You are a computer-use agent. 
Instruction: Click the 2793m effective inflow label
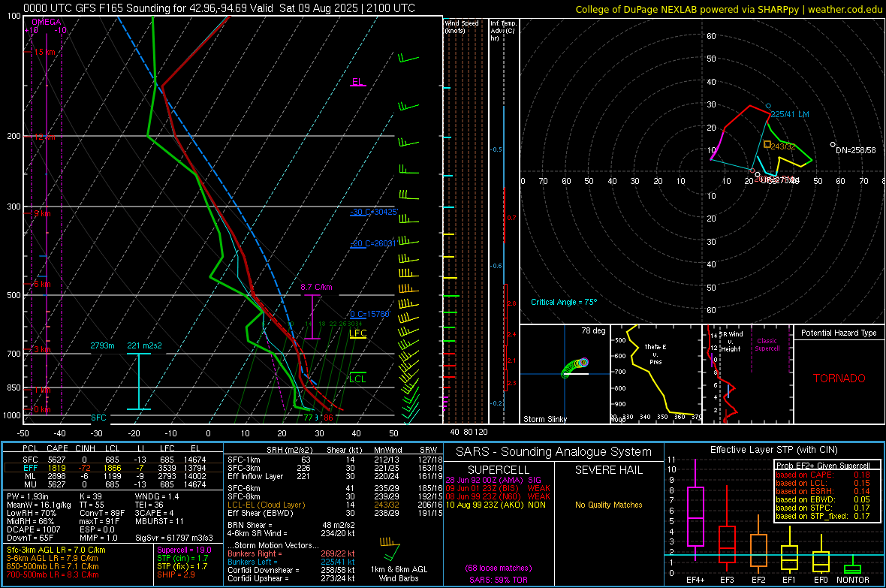(x=102, y=345)
